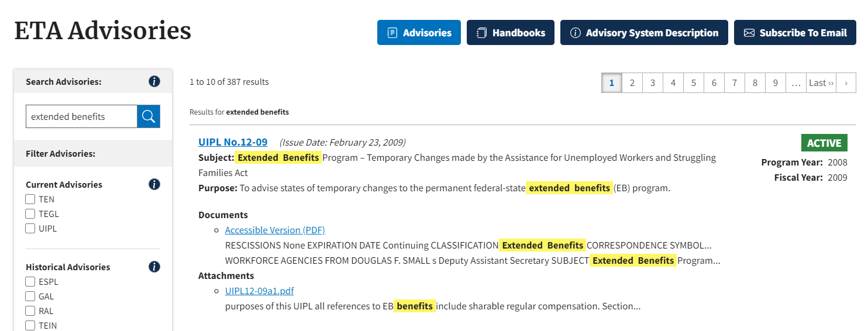
Task: Download the UIPL12-09a1.pdf attachment
Action: 259,291
